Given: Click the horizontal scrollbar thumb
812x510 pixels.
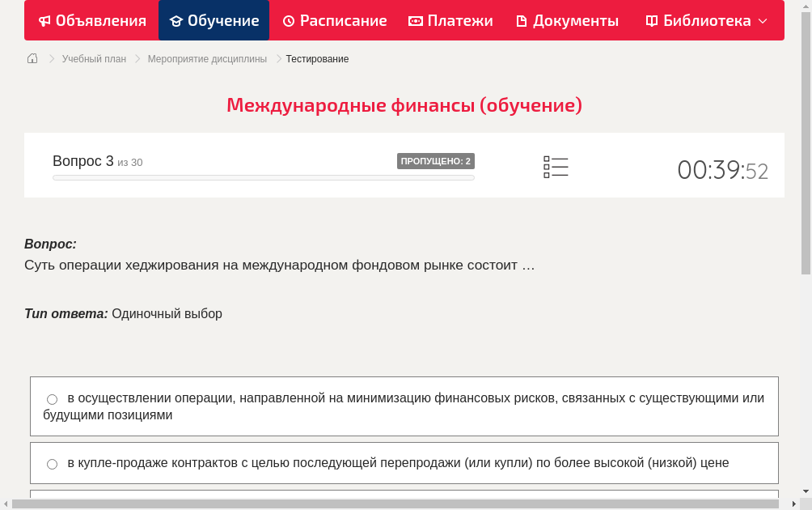Looking at the screenshot, I should pos(395,504).
